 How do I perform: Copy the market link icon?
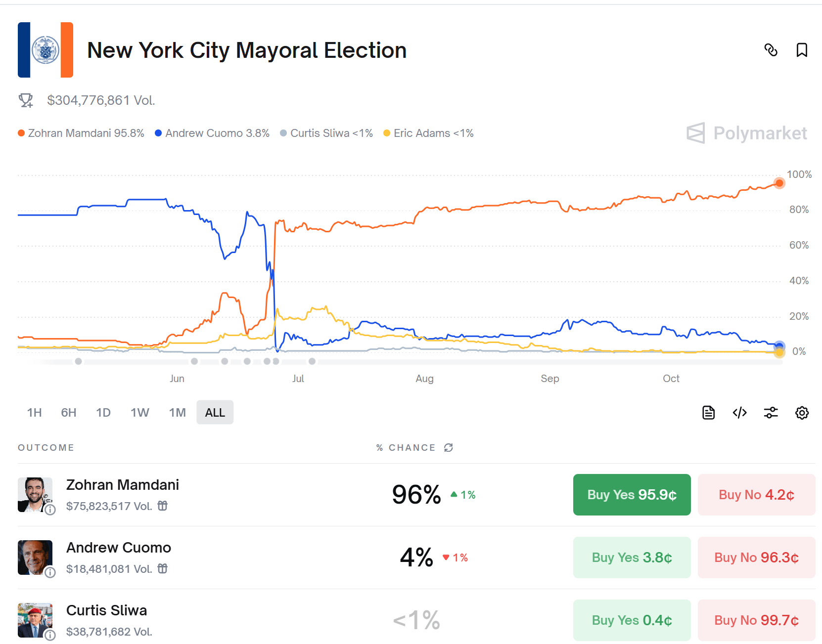771,50
